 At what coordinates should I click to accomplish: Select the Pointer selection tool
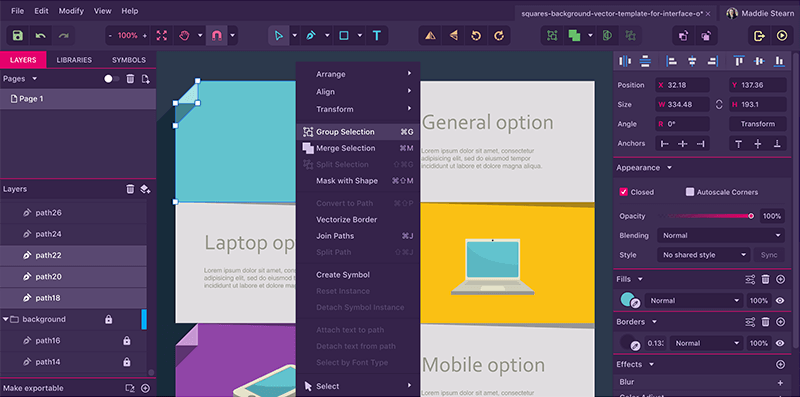[279, 36]
